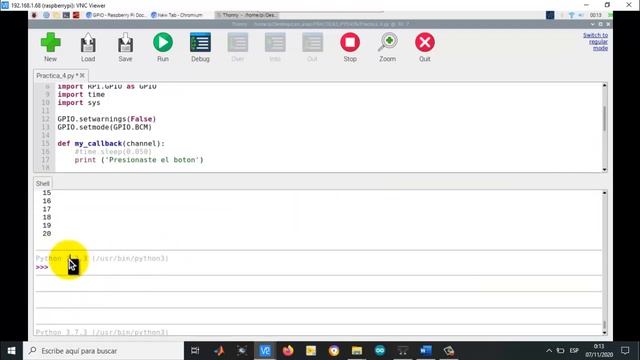Image resolution: width=640 pixels, height=360 pixels.
Task: Open Chrome from the taskbar
Action: (x=333, y=351)
